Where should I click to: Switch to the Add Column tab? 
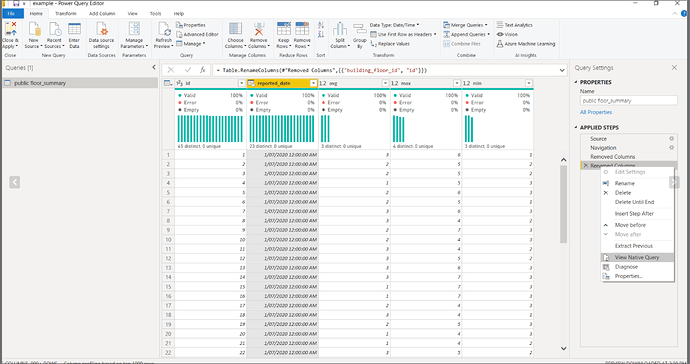click(x=102, y=14)
